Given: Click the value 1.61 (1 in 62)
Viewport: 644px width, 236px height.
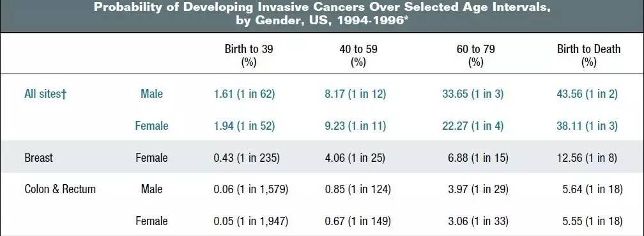Looking at the screenshot, I should pyautogui.click(x=244, y=94).
